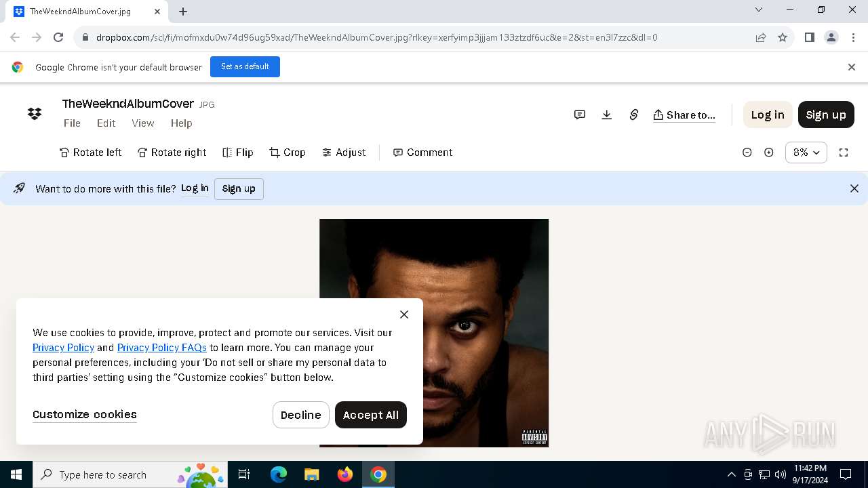Click the address bar URL

tap(377, 37)
